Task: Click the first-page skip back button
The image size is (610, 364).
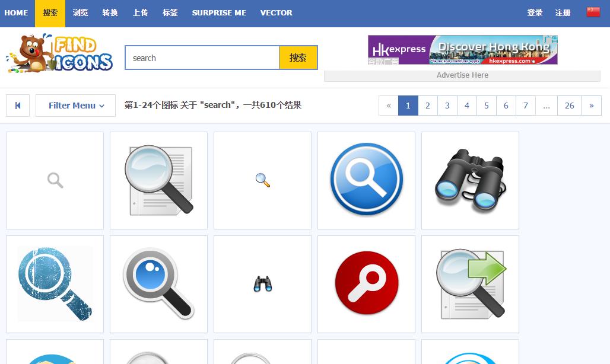Action: coord(18,106)
